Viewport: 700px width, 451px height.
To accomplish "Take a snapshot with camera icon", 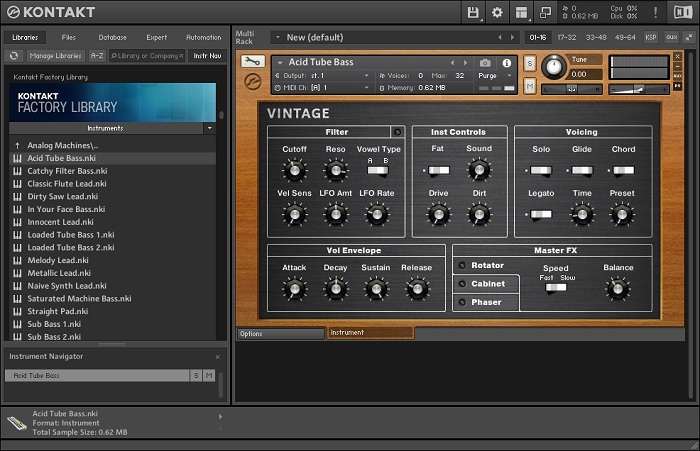I will pos(485,63).
